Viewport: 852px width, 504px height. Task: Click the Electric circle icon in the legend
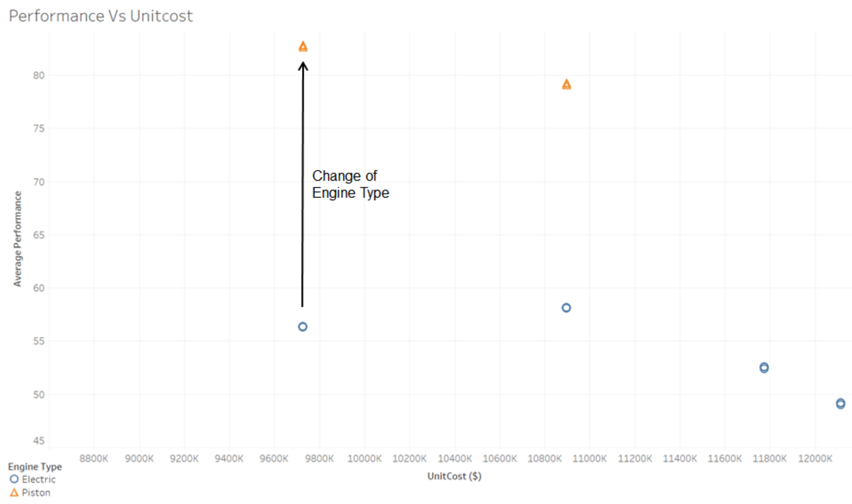[14, 479]
